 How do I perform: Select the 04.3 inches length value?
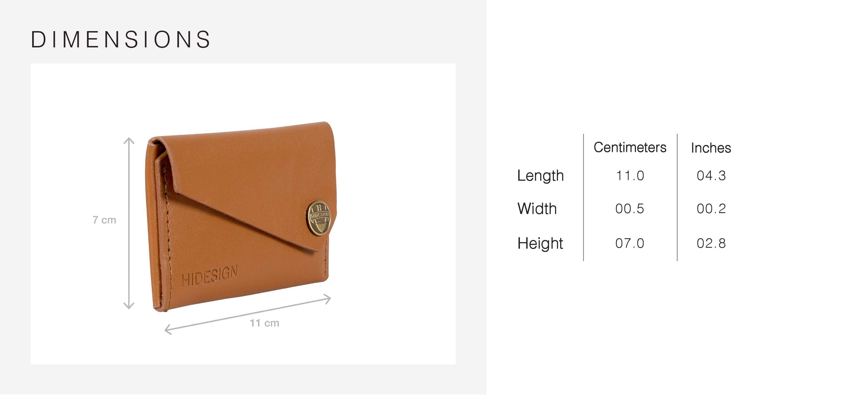(711, 176)
